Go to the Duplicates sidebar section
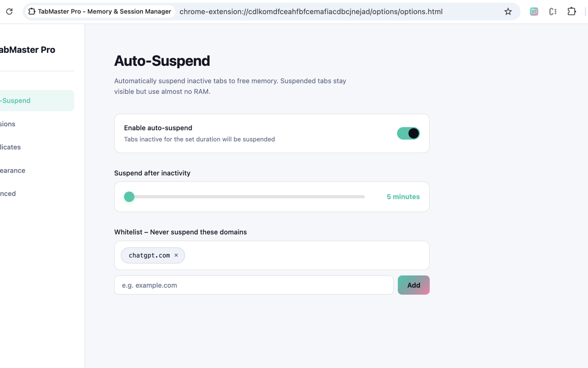This screenshot has height=368, width=588. coord(11,147)
